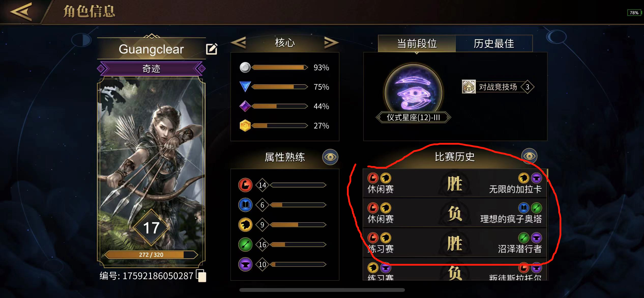Tap the archer character portrait card

click(151, 171)
